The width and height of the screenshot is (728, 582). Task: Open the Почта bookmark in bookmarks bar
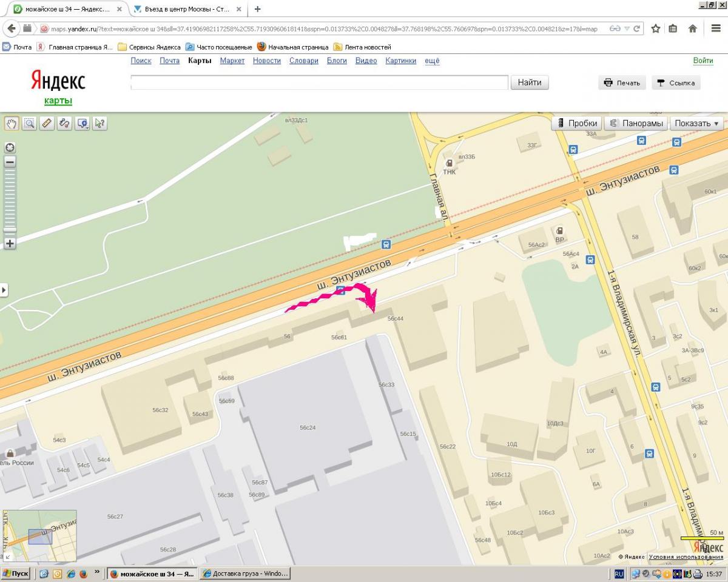click(18, 47)
